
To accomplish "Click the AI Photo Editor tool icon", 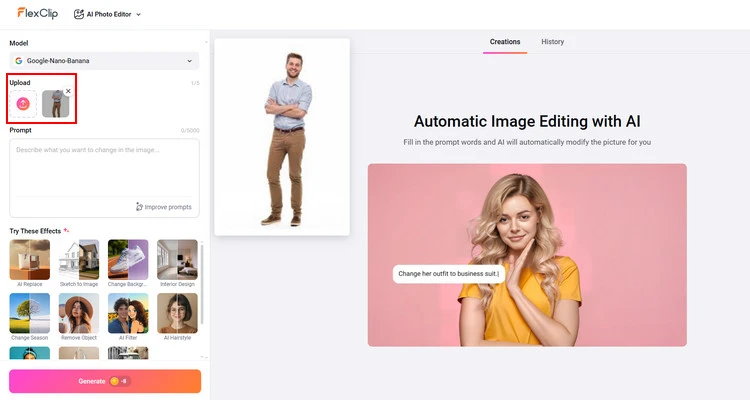I will (79, 14).
